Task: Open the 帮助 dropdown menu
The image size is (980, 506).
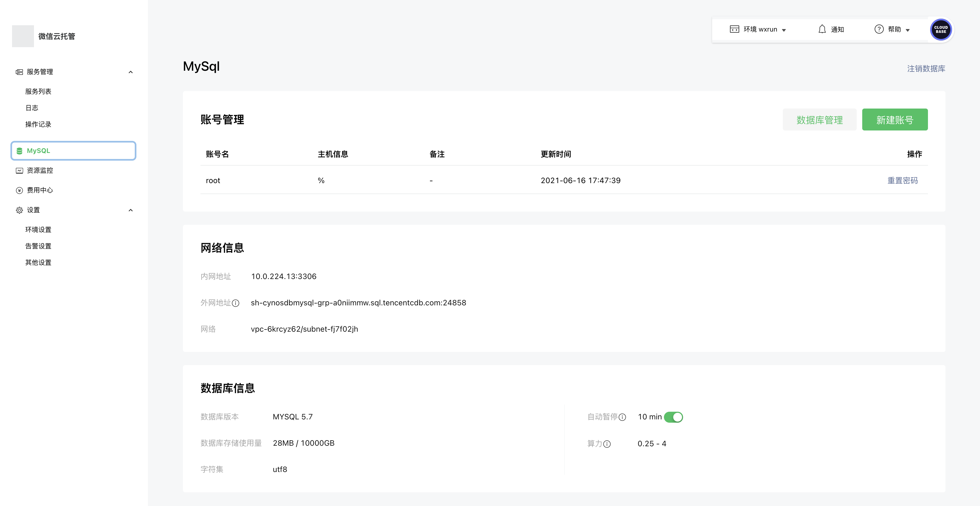Action: (x=894, y=29)
